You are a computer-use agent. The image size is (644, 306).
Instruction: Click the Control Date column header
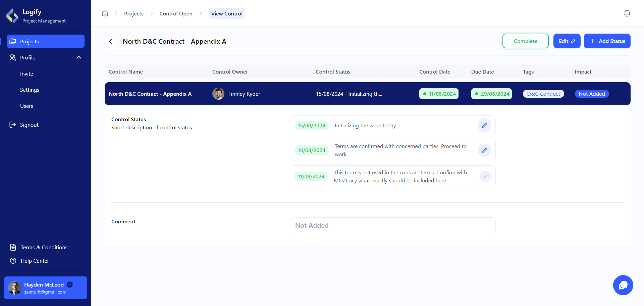click(x=435, y=72)
